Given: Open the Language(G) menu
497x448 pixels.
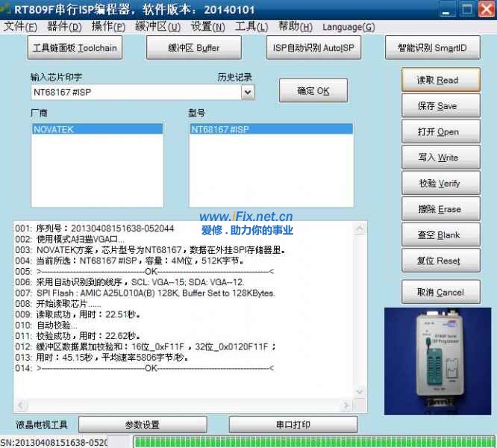Looking at the screenshot, I should 348,27.
